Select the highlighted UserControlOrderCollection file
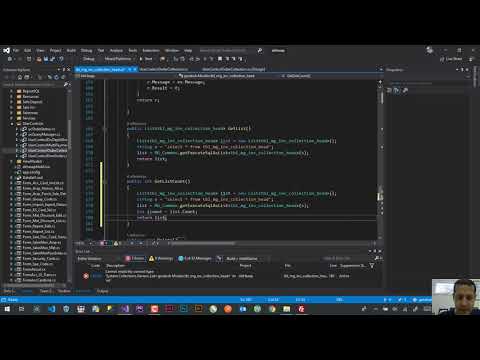 coord(44,151)
